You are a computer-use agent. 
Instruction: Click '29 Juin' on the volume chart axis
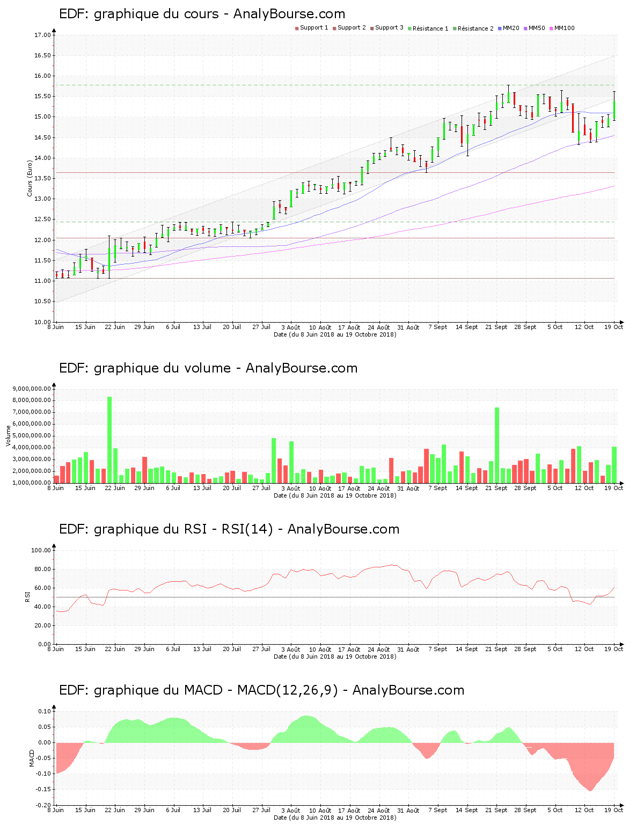pyautogui.click(x=144, y=488)
